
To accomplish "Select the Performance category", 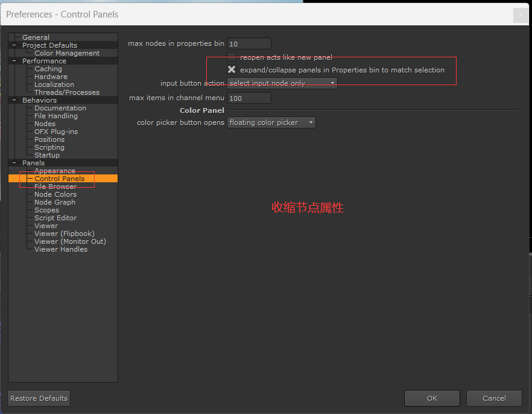I will point(44,61).
